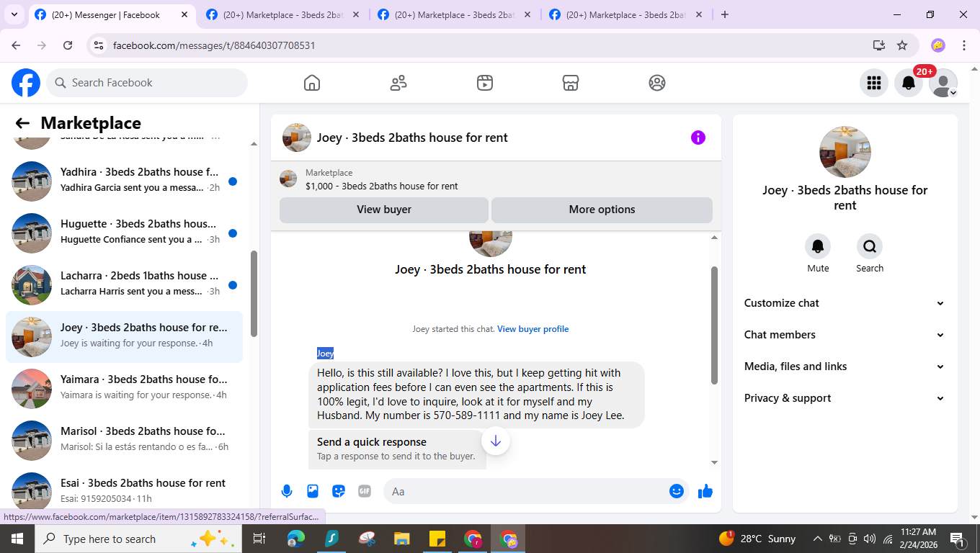Expand Media, files and links section
Viewport: 980px width, 553px height.
[x=845, y=367]
